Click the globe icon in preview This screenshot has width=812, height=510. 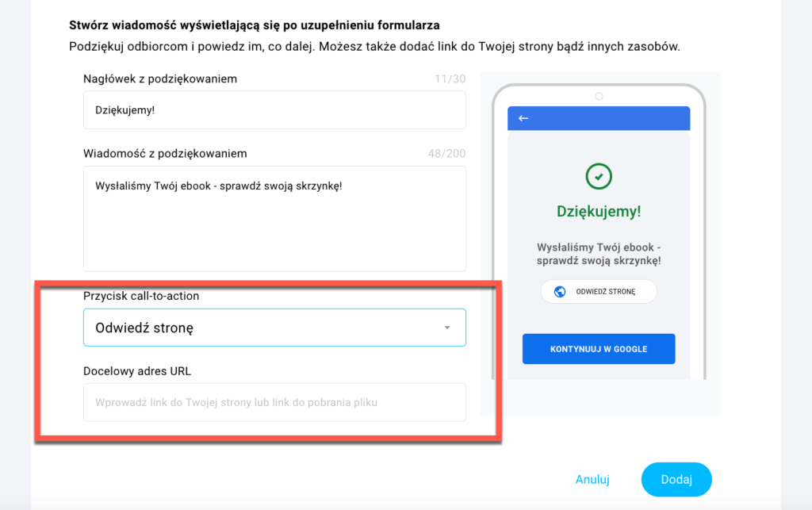point(560,292)
